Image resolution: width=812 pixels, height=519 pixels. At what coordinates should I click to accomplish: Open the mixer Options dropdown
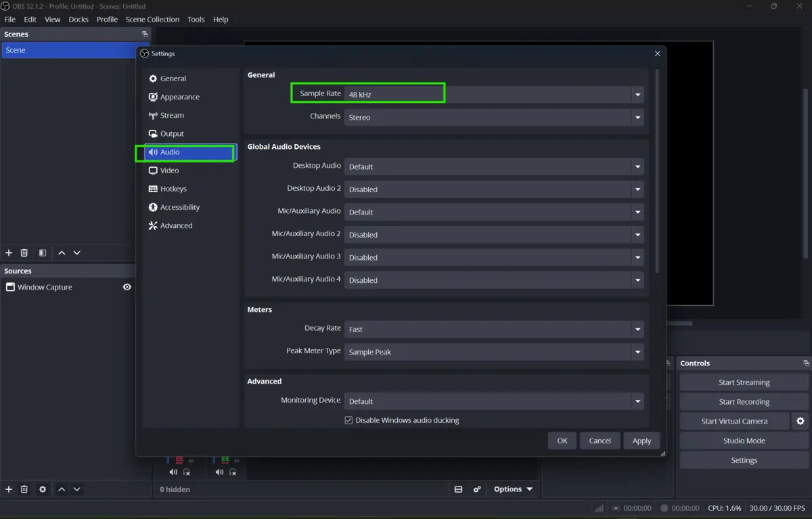click(513, 489)
